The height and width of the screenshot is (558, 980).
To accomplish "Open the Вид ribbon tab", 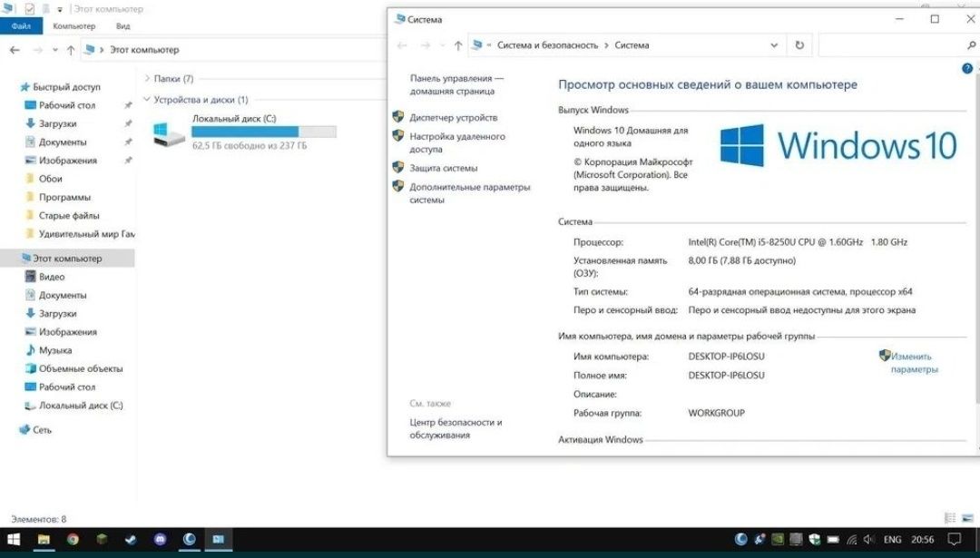I will [x=123, y=25].
